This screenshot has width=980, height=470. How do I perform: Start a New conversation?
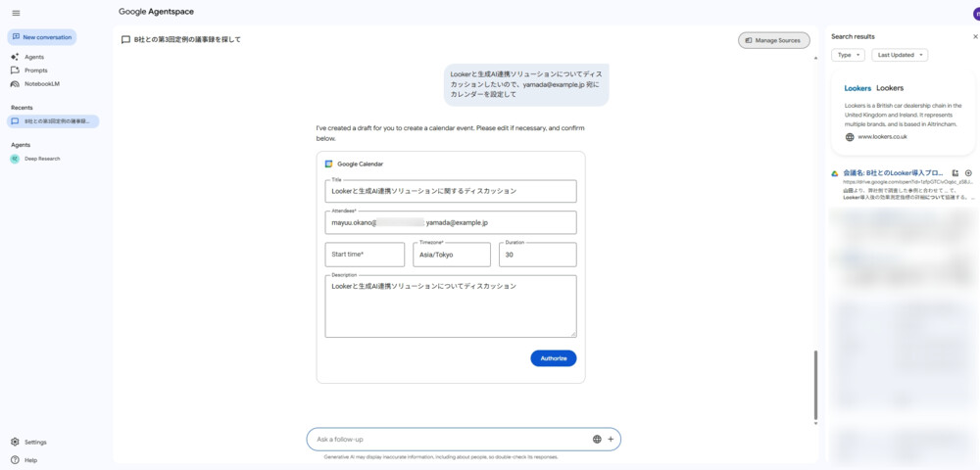(x=42, y=37)
